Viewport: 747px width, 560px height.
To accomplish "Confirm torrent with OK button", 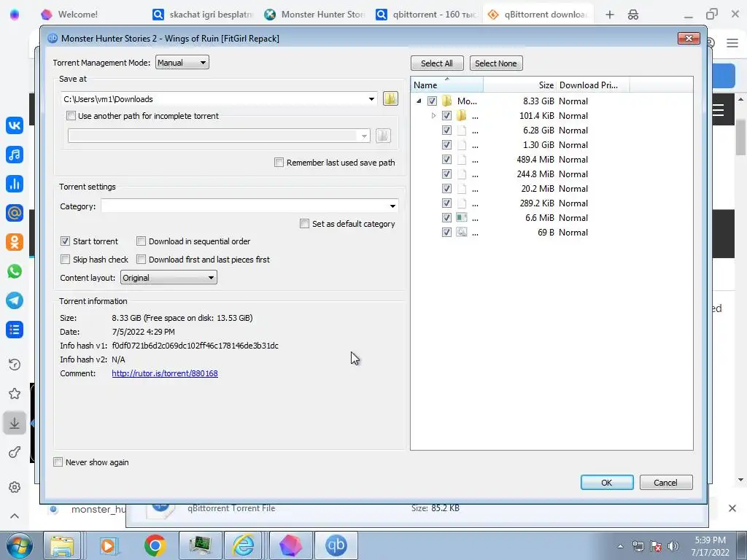I will coord(607,483).
